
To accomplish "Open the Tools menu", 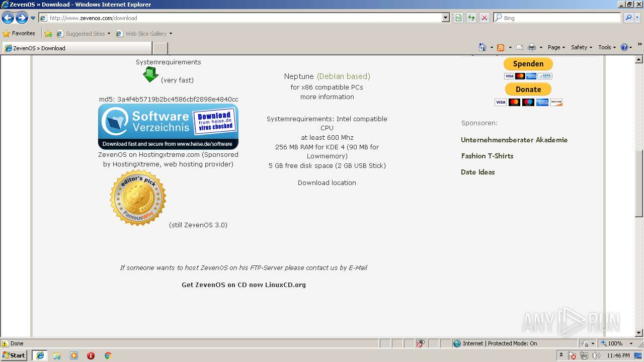I will tap(607, 47).
